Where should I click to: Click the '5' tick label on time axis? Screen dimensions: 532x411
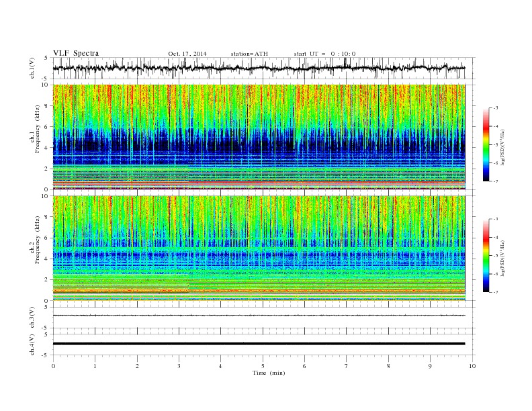click(263, 366)
